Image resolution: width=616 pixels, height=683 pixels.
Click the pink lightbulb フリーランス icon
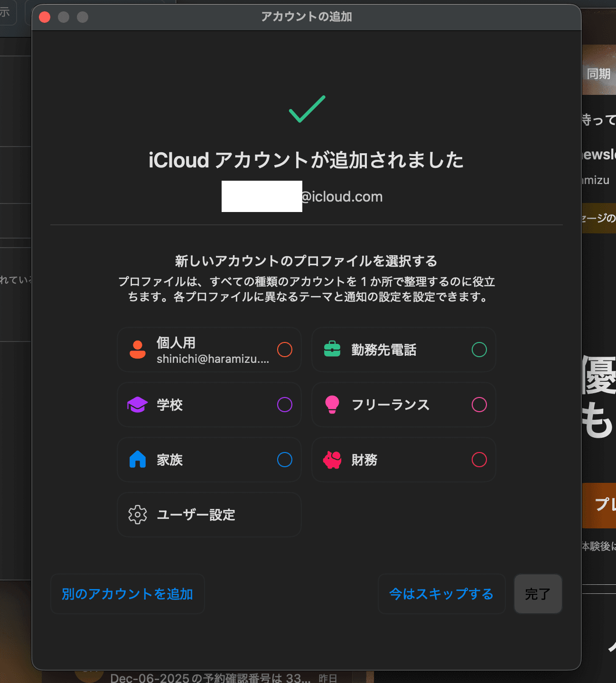332,405
